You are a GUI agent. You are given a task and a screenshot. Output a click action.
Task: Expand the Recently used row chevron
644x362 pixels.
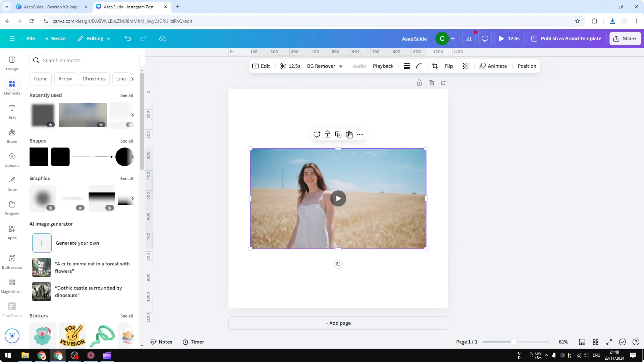(132, 115)
